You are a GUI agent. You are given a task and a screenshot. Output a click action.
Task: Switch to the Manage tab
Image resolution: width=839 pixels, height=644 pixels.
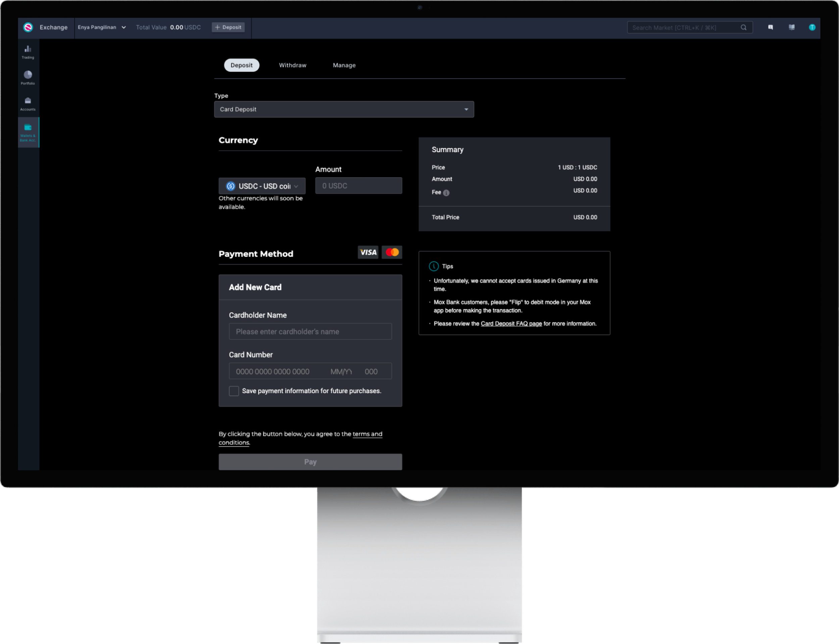(344, 65)
